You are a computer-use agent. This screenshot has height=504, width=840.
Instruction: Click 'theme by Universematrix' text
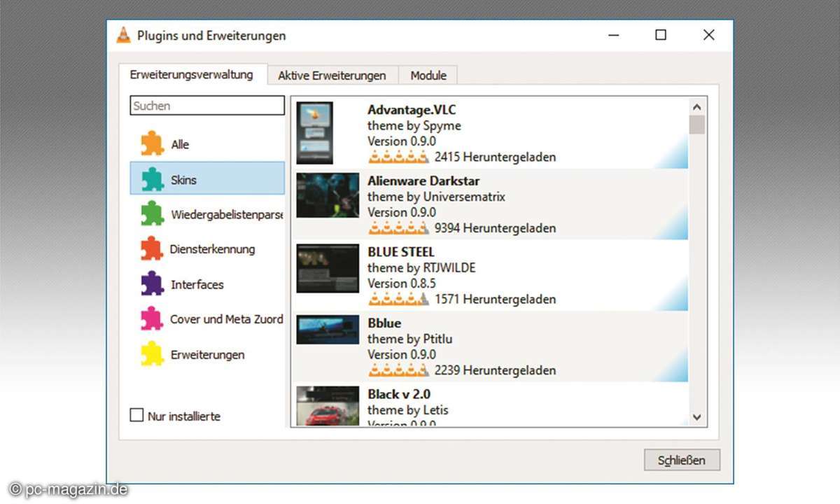point(436,197)
